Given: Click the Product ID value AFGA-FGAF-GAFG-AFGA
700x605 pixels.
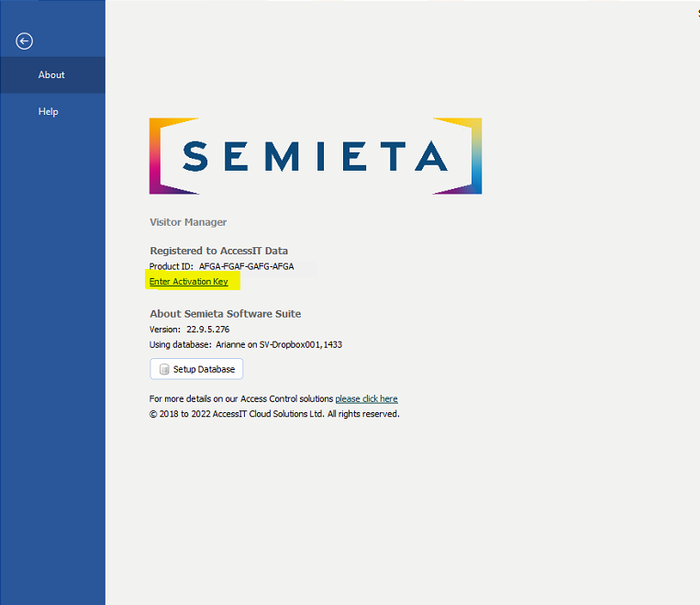Looking at the screenshot, I should pyautogui.click(x=247, y=267).
